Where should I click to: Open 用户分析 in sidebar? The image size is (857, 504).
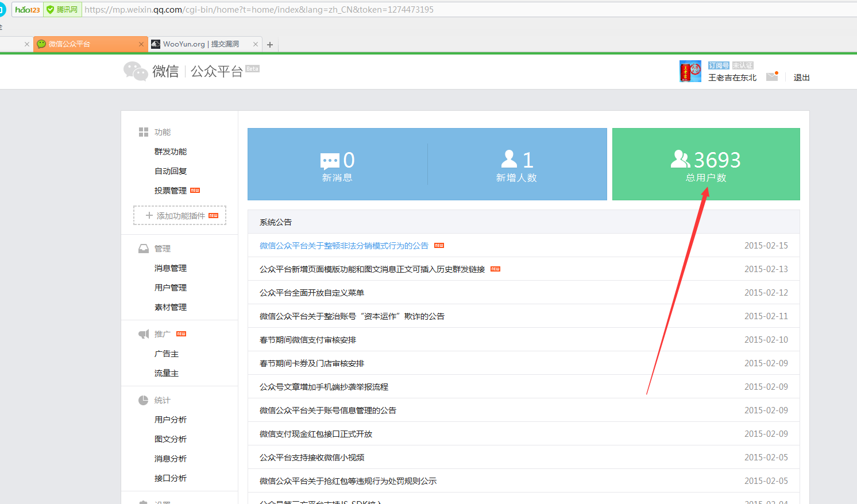point(171,420)
